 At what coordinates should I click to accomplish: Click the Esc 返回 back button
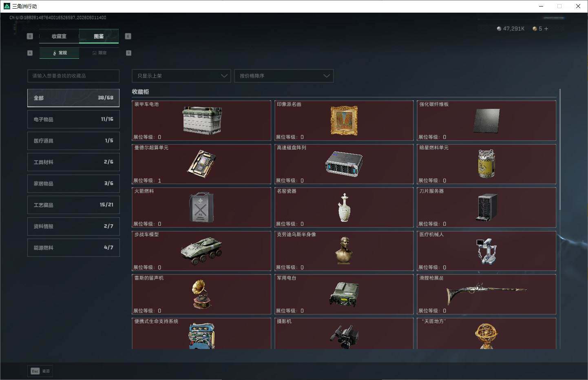[40, 371]
